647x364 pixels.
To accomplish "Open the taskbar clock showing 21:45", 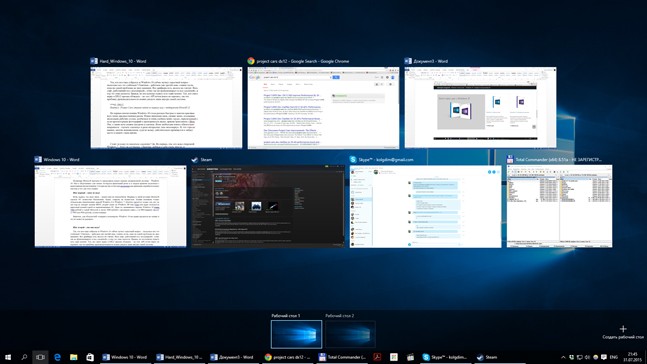I will [x=633, y=357].
